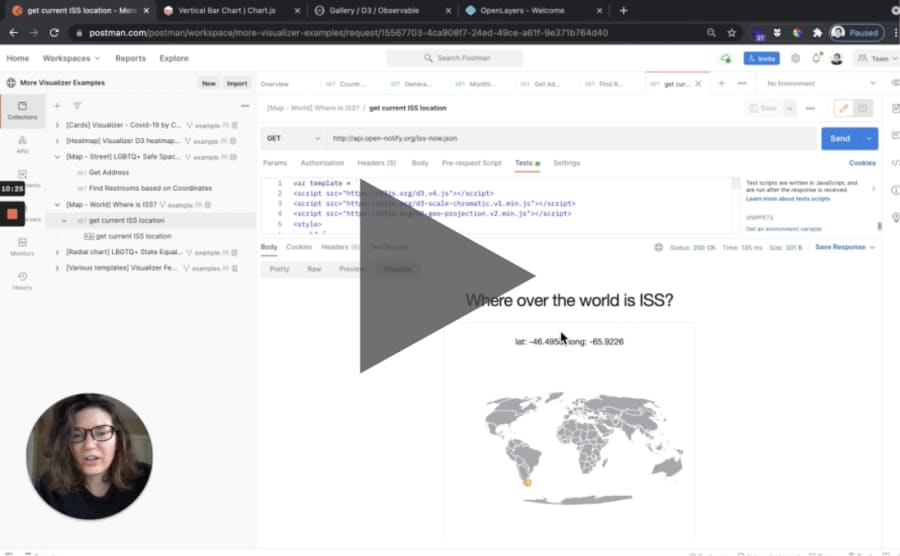Switch to the Pre-request Script tab
This screenshot has height=556, width=900.
click(x=471, y=163)
